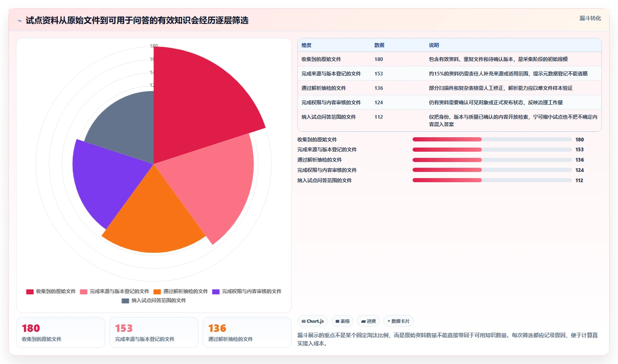The width and height of the screenshot is (618, 364).
Task: Click the table value 136
Action: click(379, 88)
